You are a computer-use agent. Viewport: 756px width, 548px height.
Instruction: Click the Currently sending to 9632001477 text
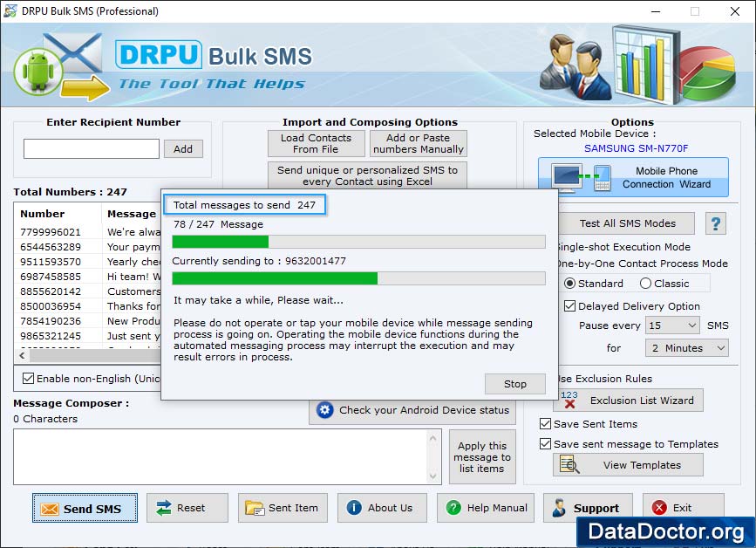(259, 261)
